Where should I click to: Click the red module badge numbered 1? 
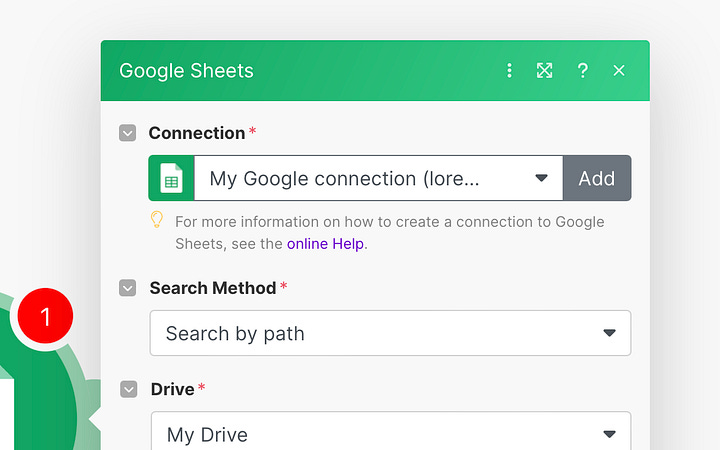point(45,316)
